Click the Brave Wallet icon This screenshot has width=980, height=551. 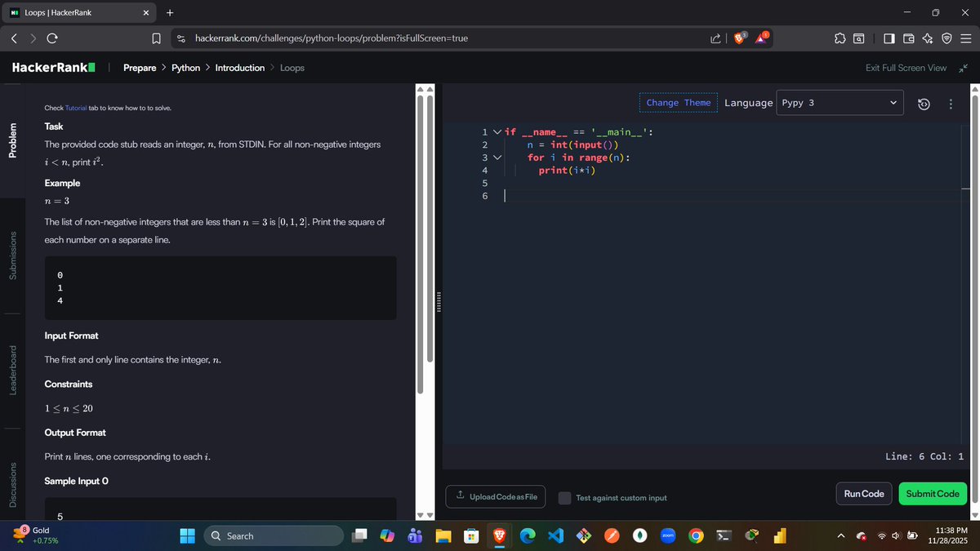[909, 38]
